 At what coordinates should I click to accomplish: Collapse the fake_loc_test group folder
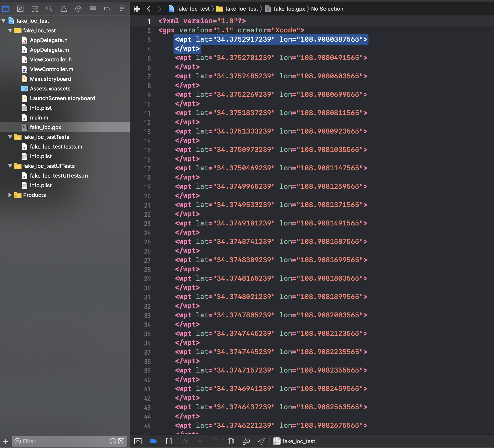[x=10, y=30]
